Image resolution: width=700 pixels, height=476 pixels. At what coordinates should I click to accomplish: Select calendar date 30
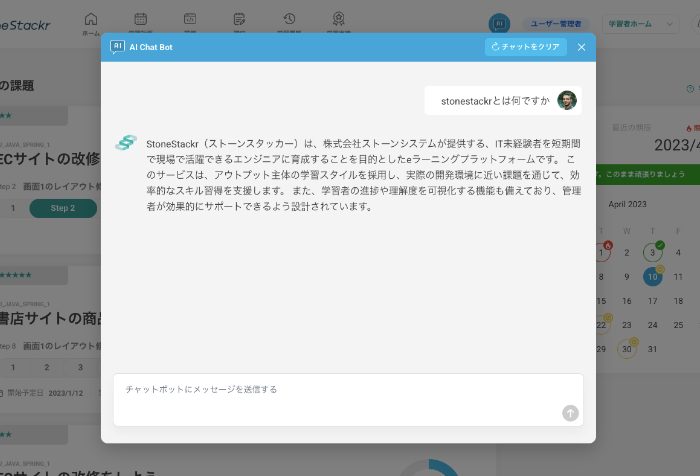[627, 349]
